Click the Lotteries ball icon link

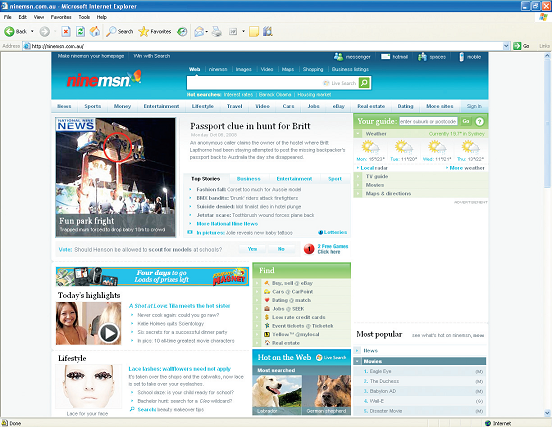(x=320, y=232)
